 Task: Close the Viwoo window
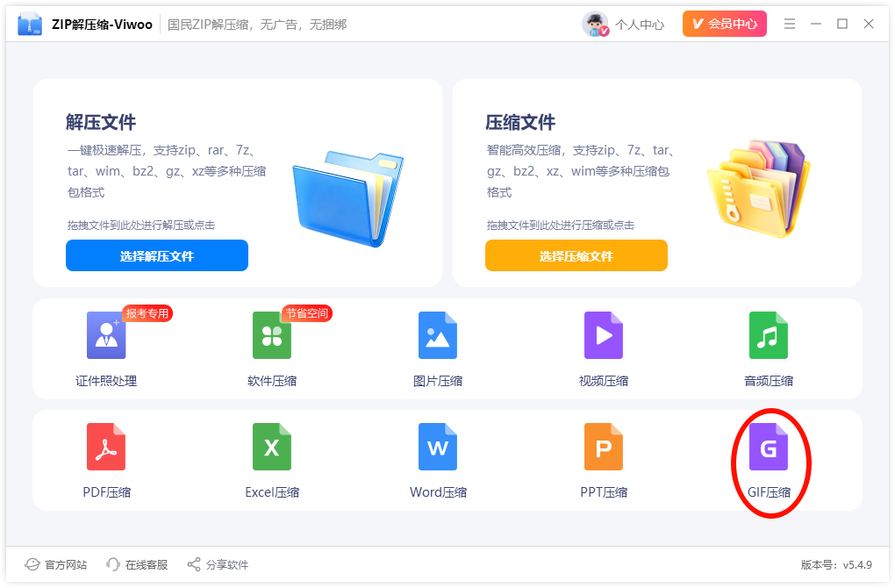tap(868, 24)
